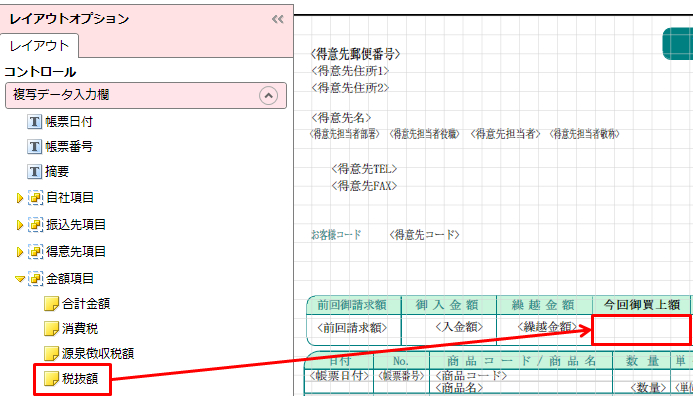Select the 〈得意先住所2〉 field on canvas
This screenshot has width=693, height=396.
point(350,88)
